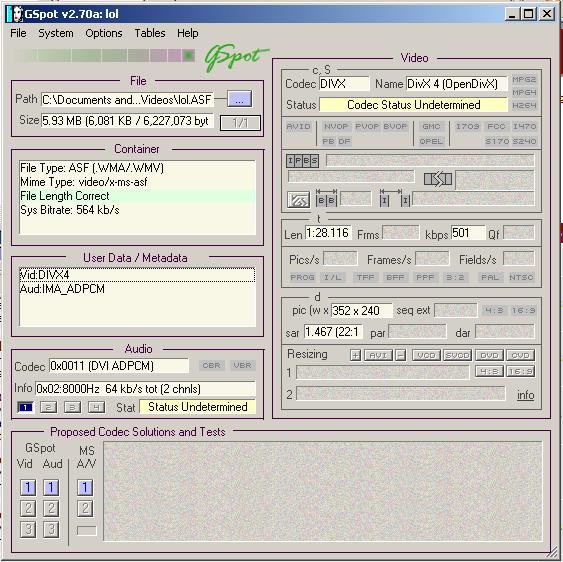Click the minus button beside AVI in Resizing

click(x=400, y=355)
